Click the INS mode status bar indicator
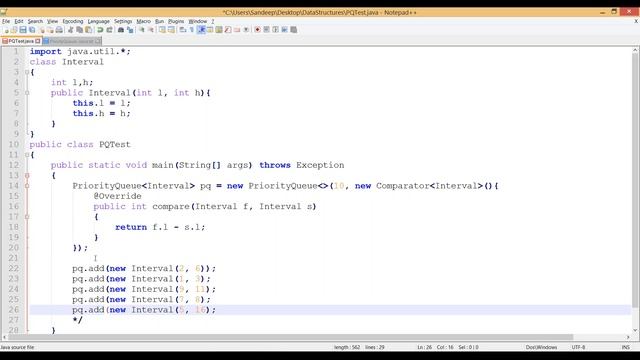Image resolution: width=640 pixels, height=360 pixels. (625, 347)
